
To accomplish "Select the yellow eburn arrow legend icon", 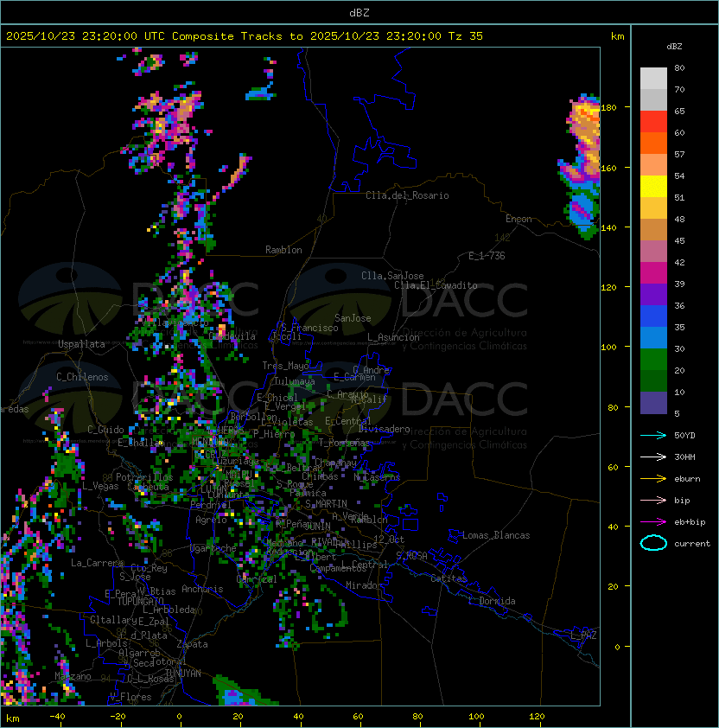I will [x=653, y=478].
